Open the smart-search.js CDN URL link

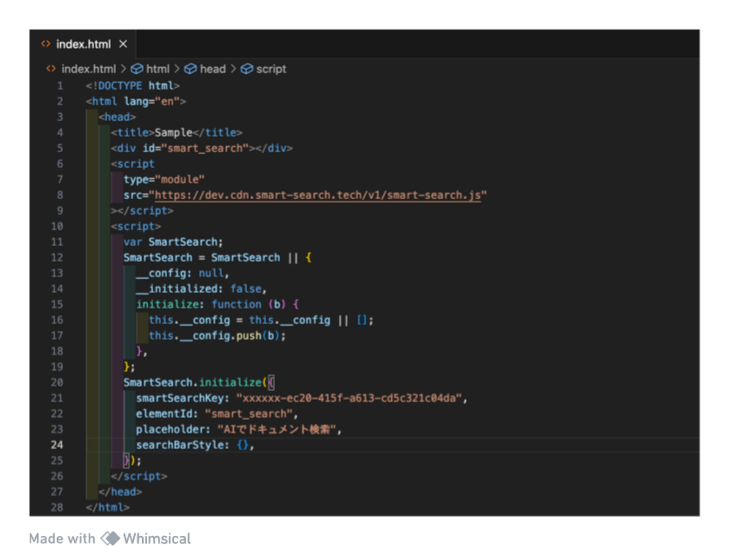(x=318, y=195)
